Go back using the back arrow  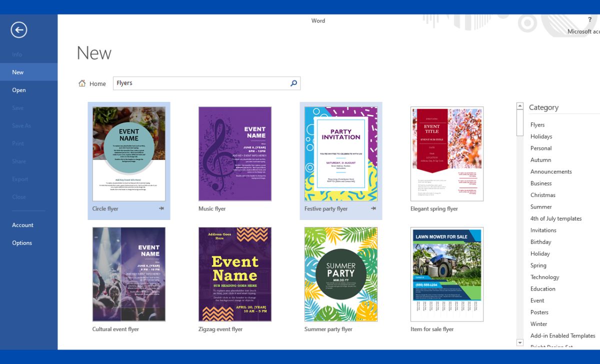19,30
